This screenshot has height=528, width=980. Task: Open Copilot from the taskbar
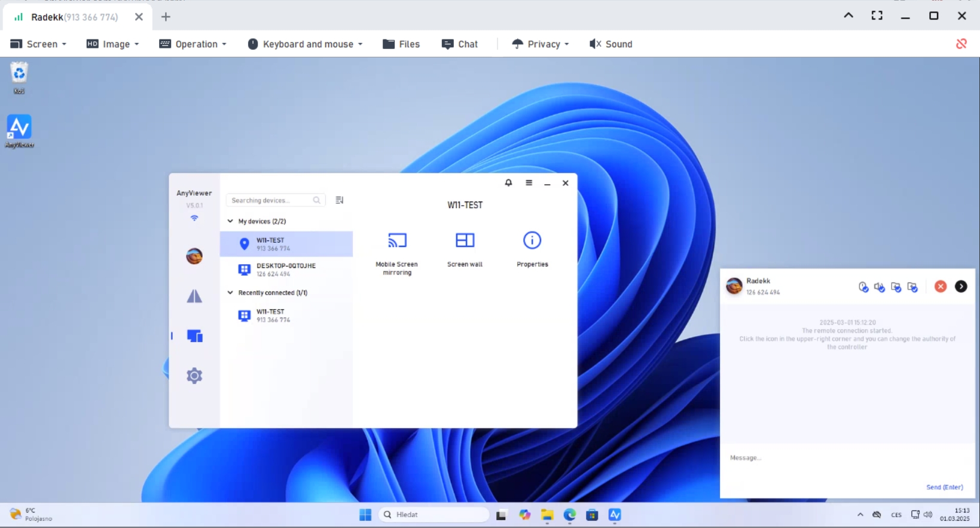[x=524, y=515]
